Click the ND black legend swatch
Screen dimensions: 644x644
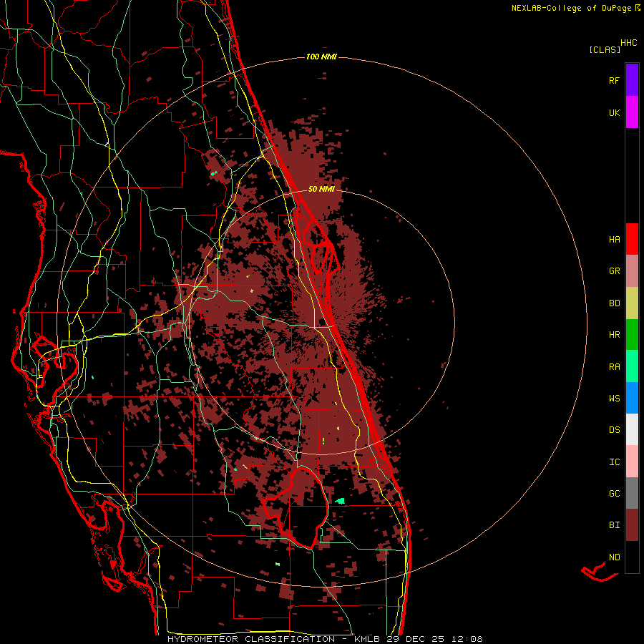pos(632,557)
